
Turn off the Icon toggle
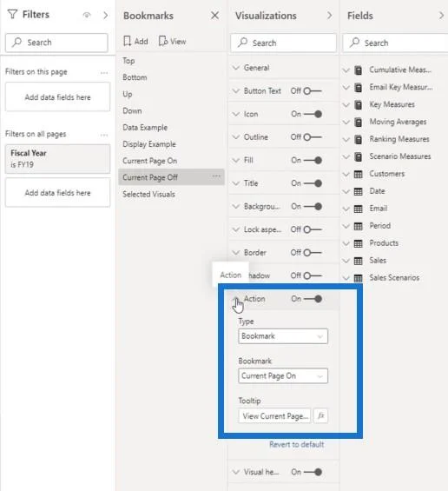pyautogui.click(x=313, y=114)
